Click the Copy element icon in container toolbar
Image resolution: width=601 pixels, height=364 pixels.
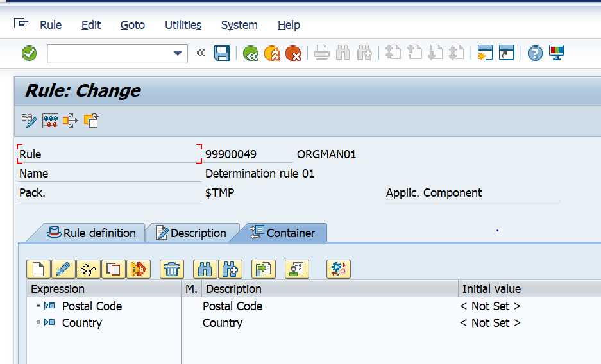point(114,269)
